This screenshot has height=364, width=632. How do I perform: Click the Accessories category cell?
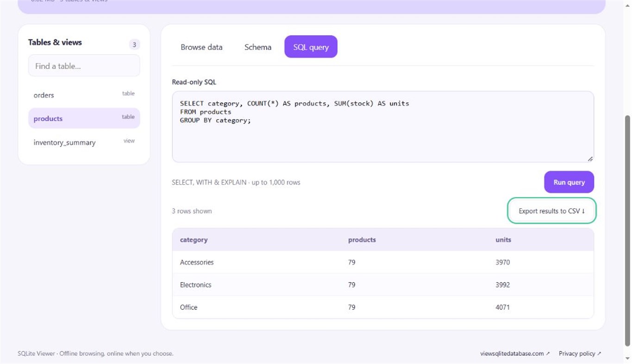click(197, 262)
